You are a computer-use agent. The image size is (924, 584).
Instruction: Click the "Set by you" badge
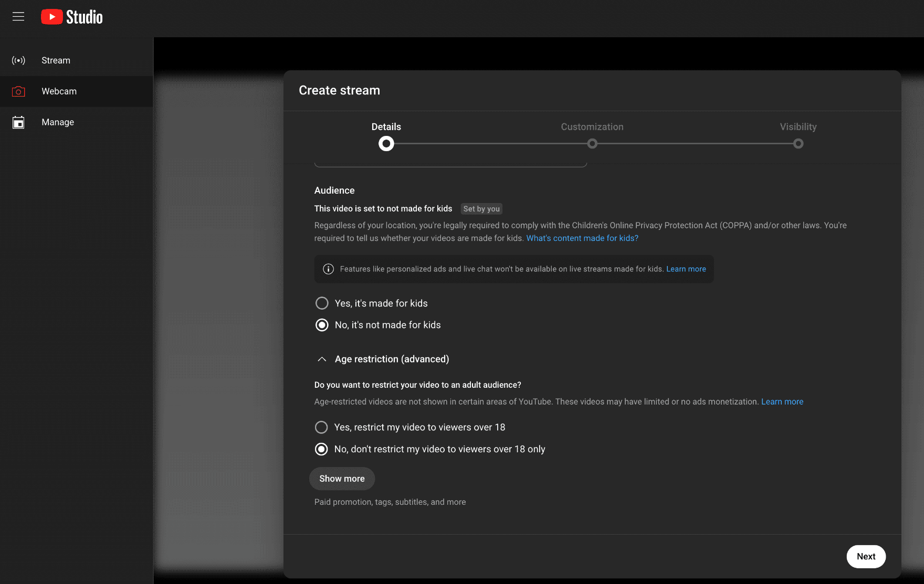point(481,208)
